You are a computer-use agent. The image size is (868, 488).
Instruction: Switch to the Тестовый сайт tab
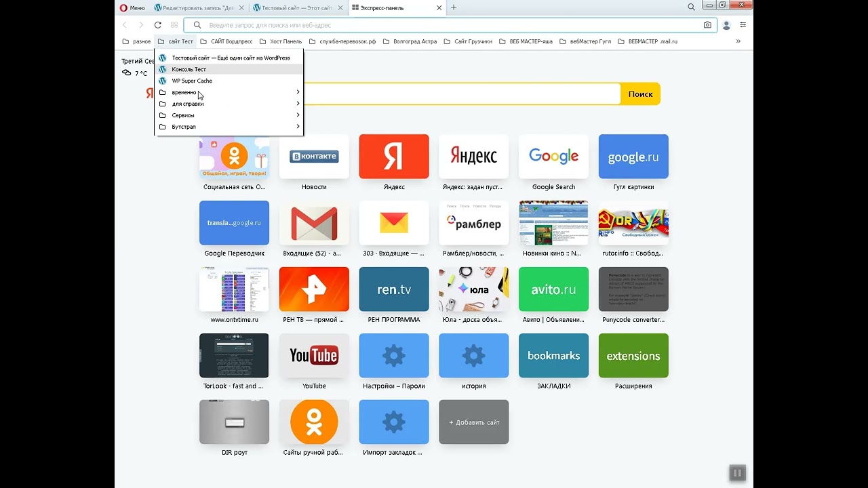point(298,8)
